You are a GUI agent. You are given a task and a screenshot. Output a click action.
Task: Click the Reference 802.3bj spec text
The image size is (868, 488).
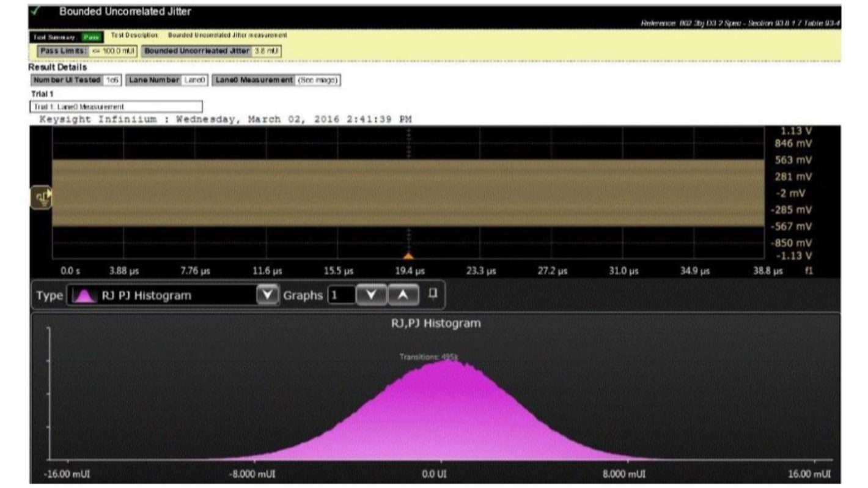(740, 23)
